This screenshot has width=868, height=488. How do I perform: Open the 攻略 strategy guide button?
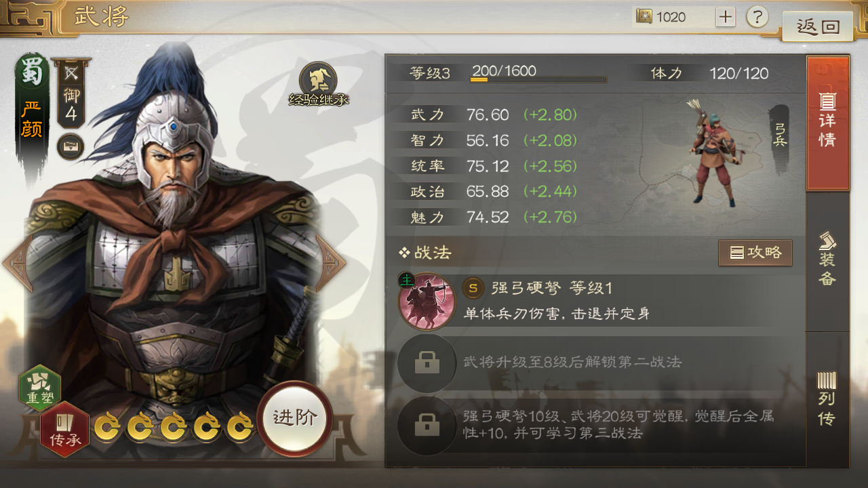pyautogui.click(x=755, y=253)
